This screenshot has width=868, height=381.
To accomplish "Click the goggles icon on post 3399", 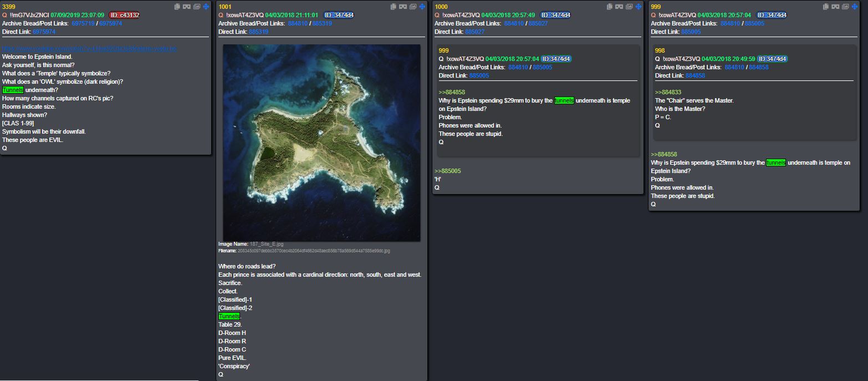I will click(186, 7).
